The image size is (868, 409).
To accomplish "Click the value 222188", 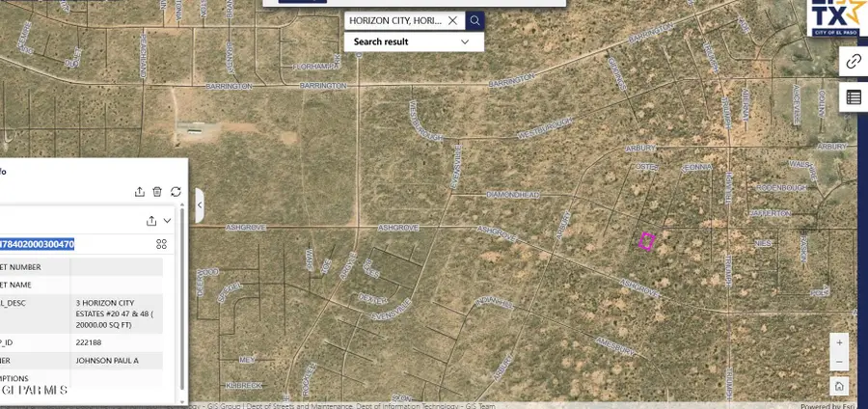I will [x=89, y=342].
